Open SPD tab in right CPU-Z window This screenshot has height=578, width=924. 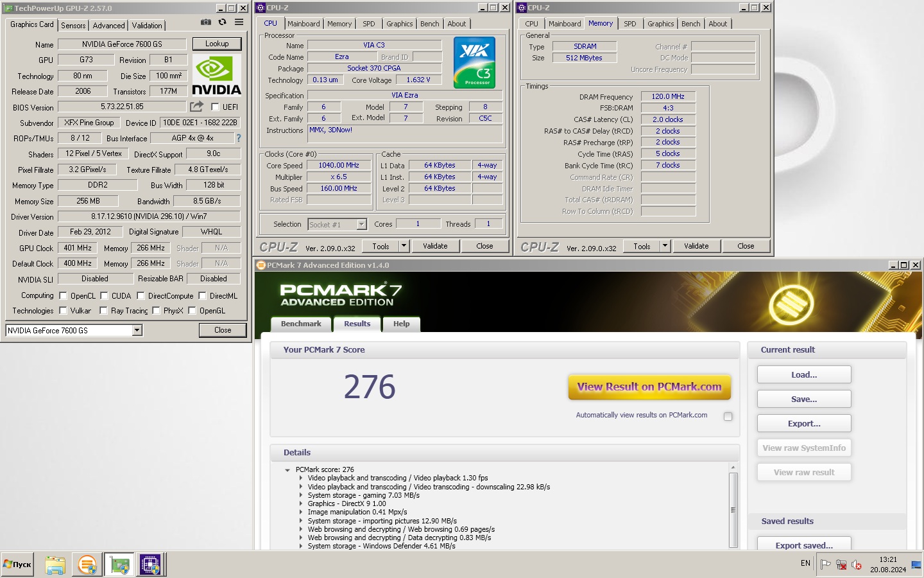[x=630, y=24]
